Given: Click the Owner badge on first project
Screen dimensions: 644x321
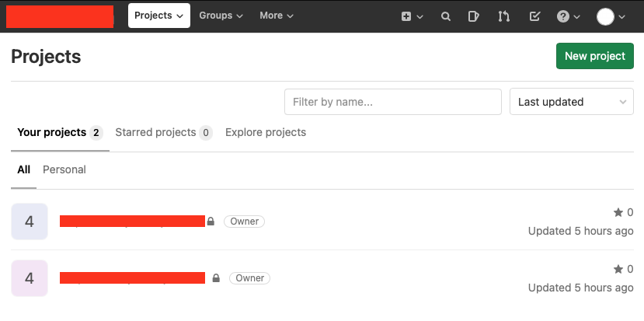Looking at the screenshot, I should [244, 222].
